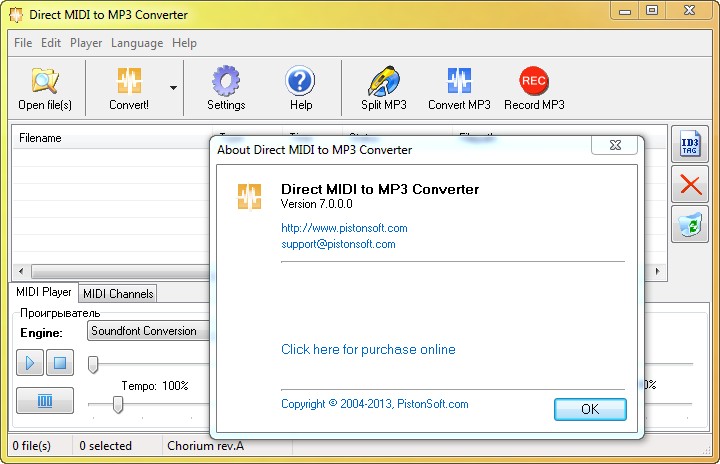
Task: Open the ID3 Tag editor icon
Action: click(x=690, y=144)
